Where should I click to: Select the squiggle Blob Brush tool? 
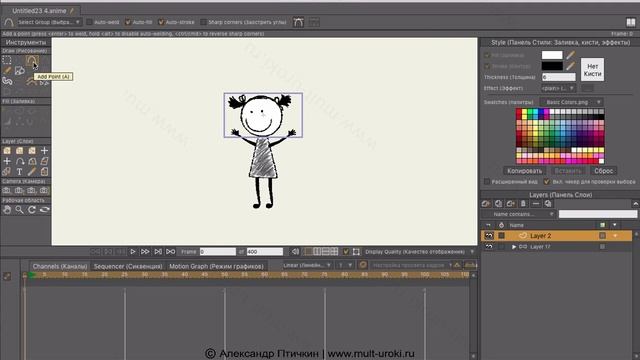coord(7,81)
